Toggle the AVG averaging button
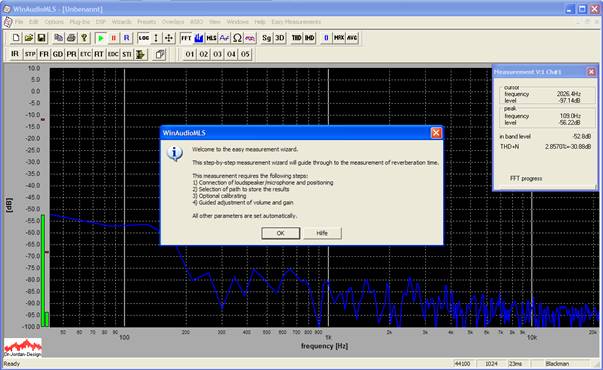Image resolution: width=603 pixels, height=370 pixels. [352, 38]
